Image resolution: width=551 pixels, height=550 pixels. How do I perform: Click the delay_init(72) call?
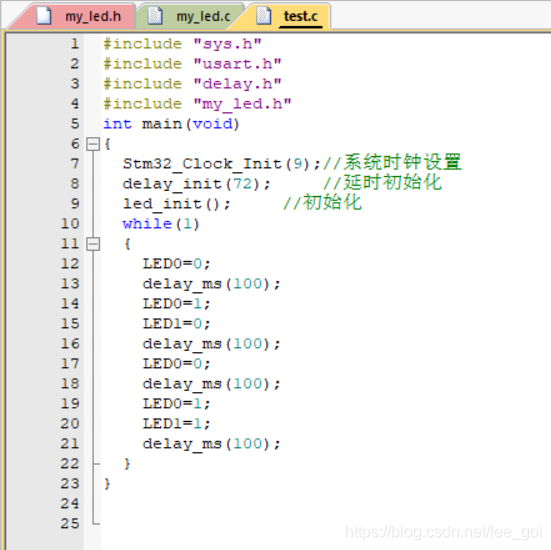(x=196, y=184)
